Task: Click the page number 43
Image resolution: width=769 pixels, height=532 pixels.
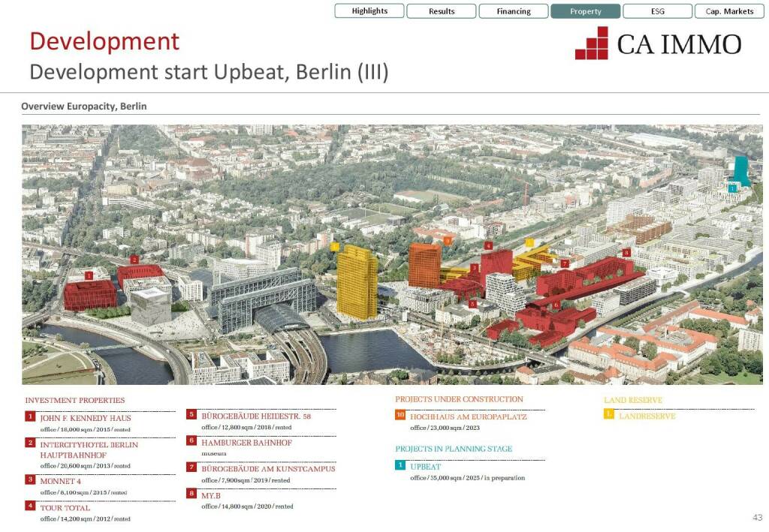Action: pyautogui.click(x=757, y=518)
